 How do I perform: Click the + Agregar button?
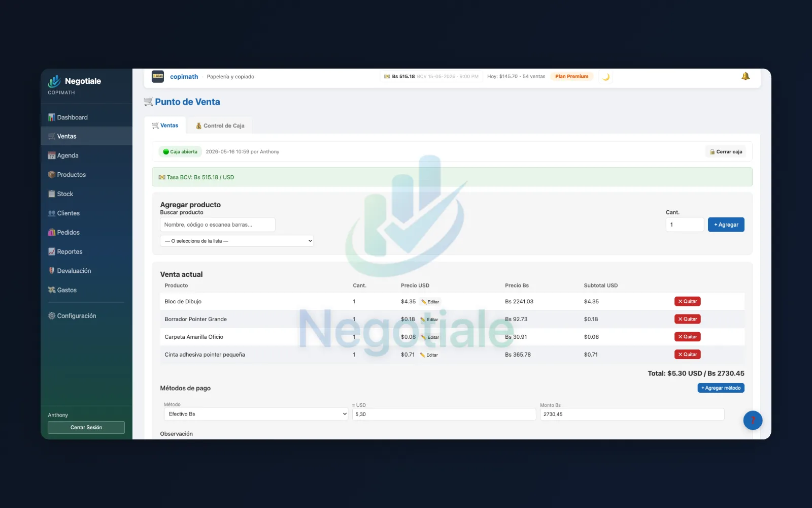[726, 225]
